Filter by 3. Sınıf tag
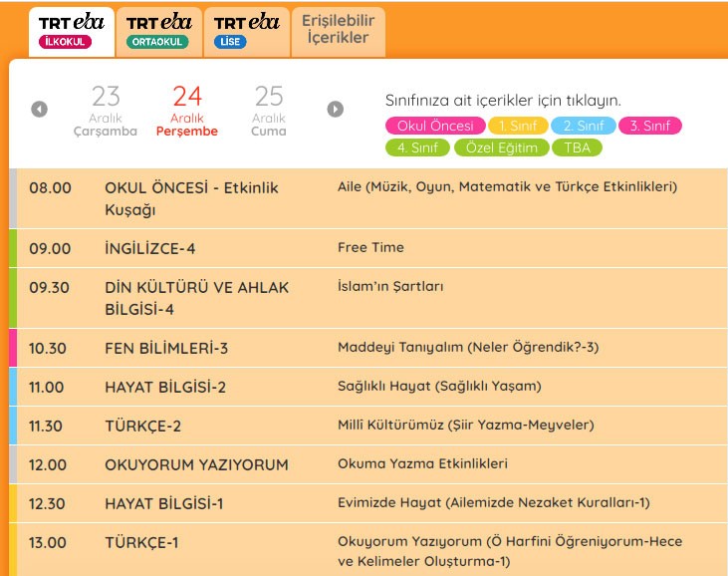 (x=649, y=126)
